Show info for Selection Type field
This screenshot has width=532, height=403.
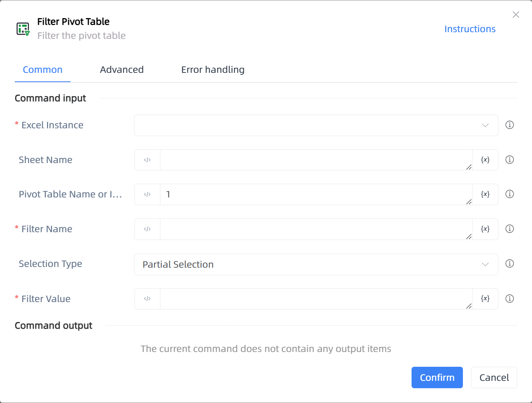click(509, 264)
